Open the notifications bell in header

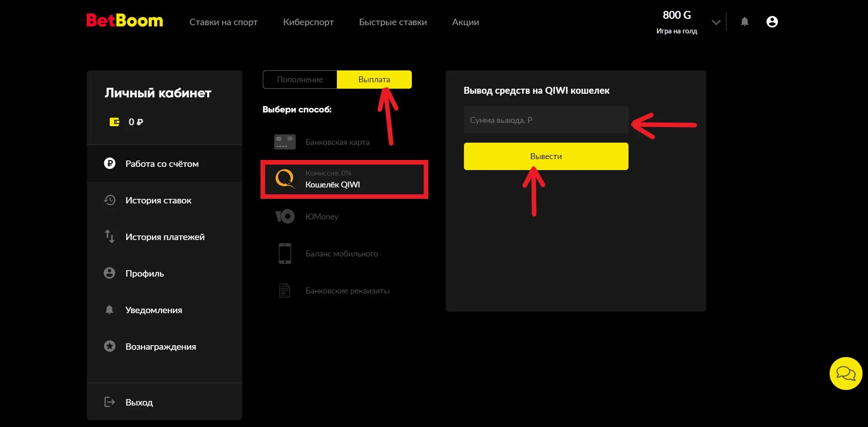[x=745, y=21]
